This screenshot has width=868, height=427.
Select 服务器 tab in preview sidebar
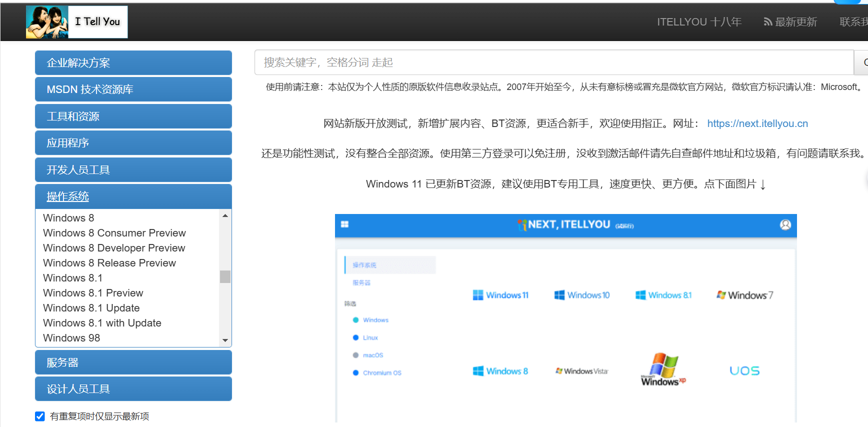coord(361,282)
